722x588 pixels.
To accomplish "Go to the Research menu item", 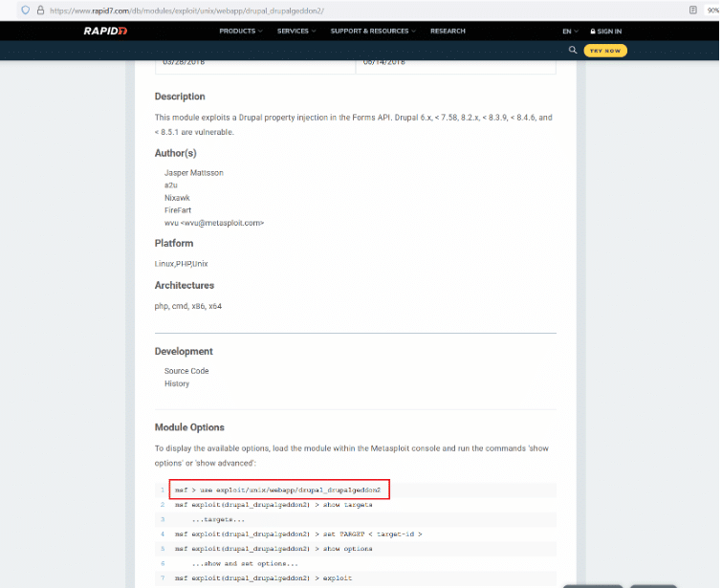I will pos(448,31).
